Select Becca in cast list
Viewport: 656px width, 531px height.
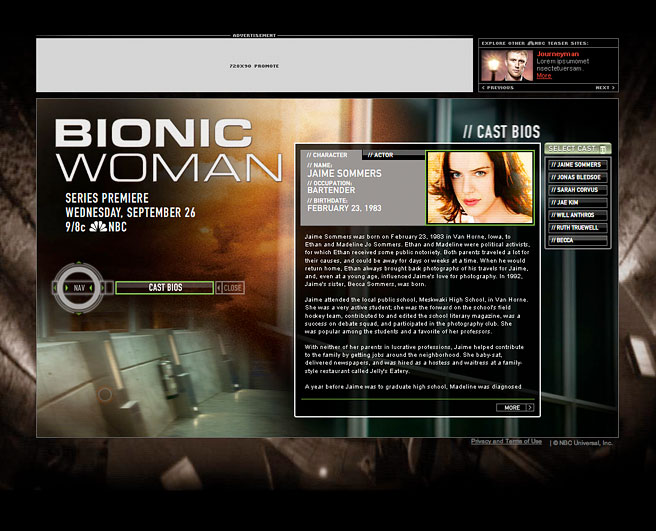(x=577, y=240)
